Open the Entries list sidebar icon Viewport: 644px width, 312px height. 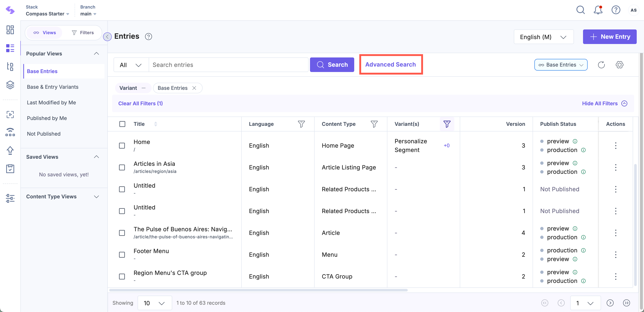pyautogui.click(x=10, y=48)
